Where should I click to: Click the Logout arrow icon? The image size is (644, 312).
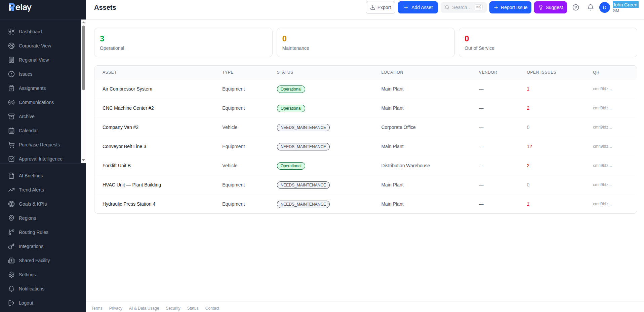pyautogui.click(x=11, y=303)
